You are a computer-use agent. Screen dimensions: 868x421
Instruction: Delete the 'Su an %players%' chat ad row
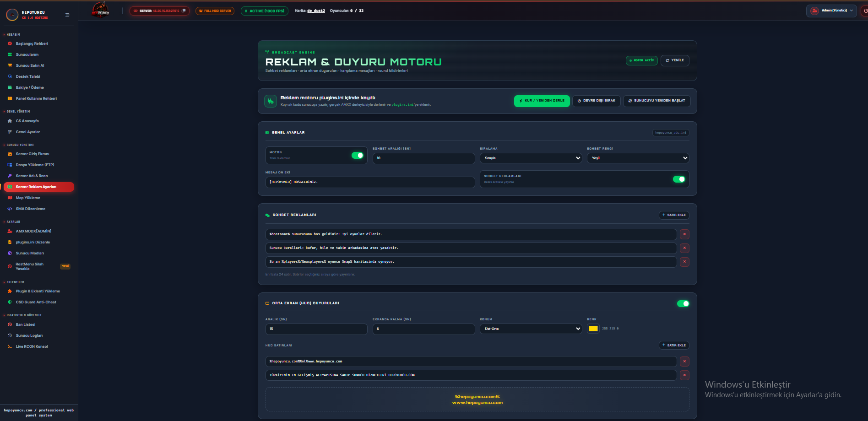pos(684,262)
